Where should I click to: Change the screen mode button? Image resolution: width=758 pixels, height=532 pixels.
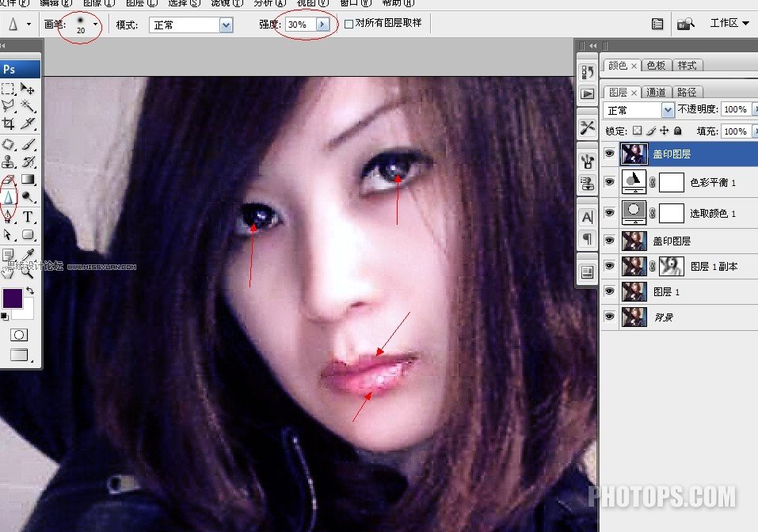tap(19, 355)
